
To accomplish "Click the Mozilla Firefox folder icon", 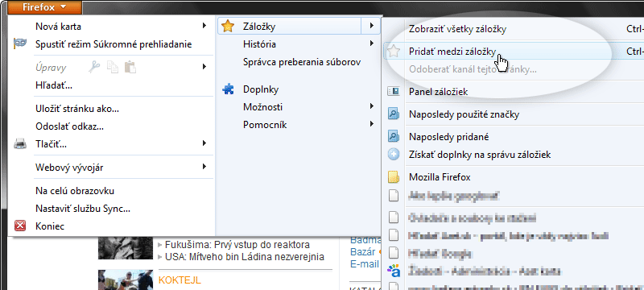I will [394, 177].
